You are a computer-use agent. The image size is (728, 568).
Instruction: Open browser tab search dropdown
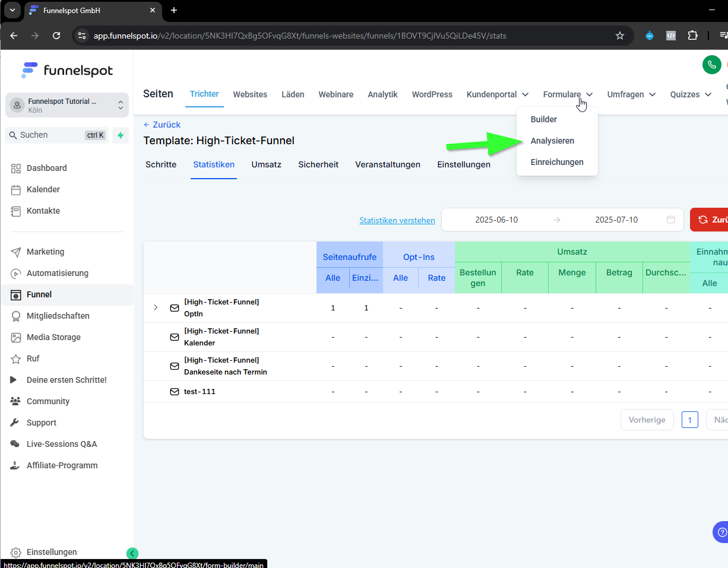tap(11, 10)
